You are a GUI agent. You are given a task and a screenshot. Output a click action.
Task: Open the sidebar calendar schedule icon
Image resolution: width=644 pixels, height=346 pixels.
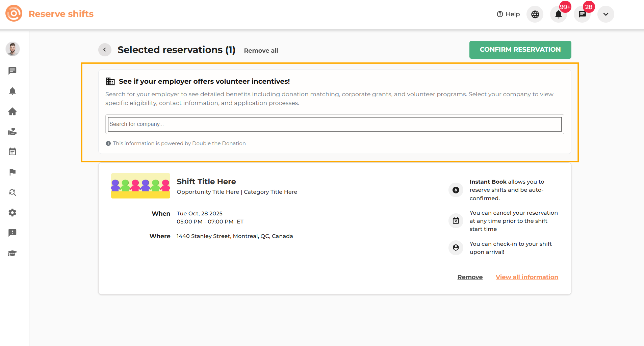(12, 152)
